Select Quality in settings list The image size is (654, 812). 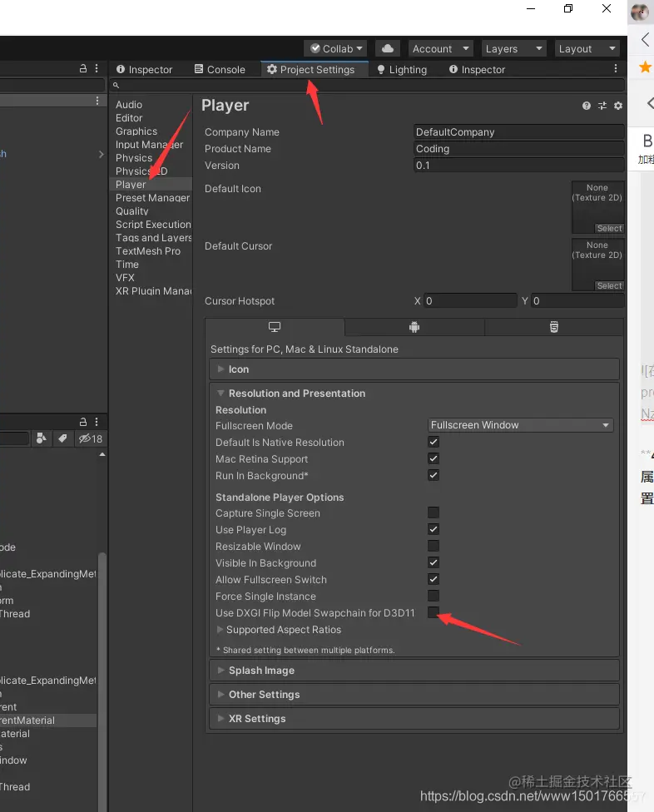point(132,211)
